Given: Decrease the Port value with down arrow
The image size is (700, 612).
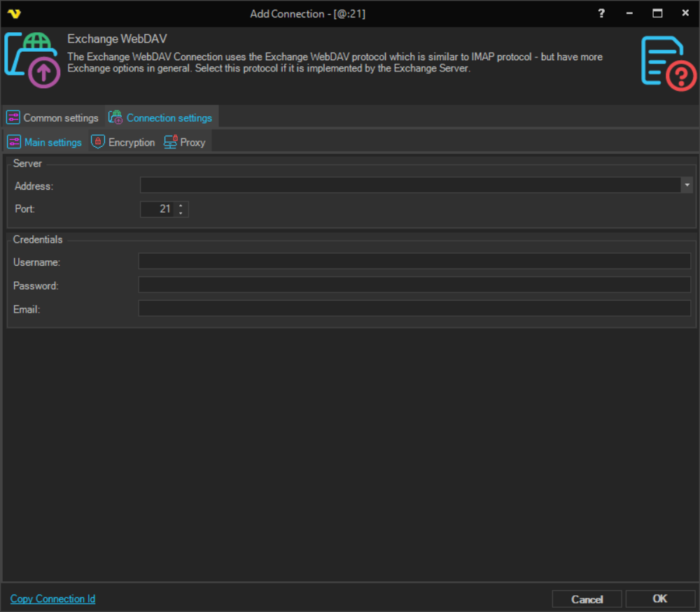Looking at the screenshot, I should (181, 213).
